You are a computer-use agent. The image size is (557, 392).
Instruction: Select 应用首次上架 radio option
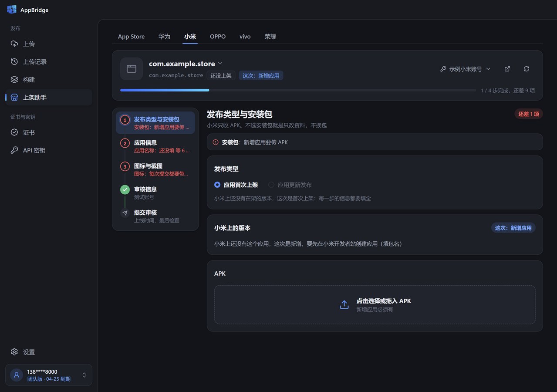(236, 185)
